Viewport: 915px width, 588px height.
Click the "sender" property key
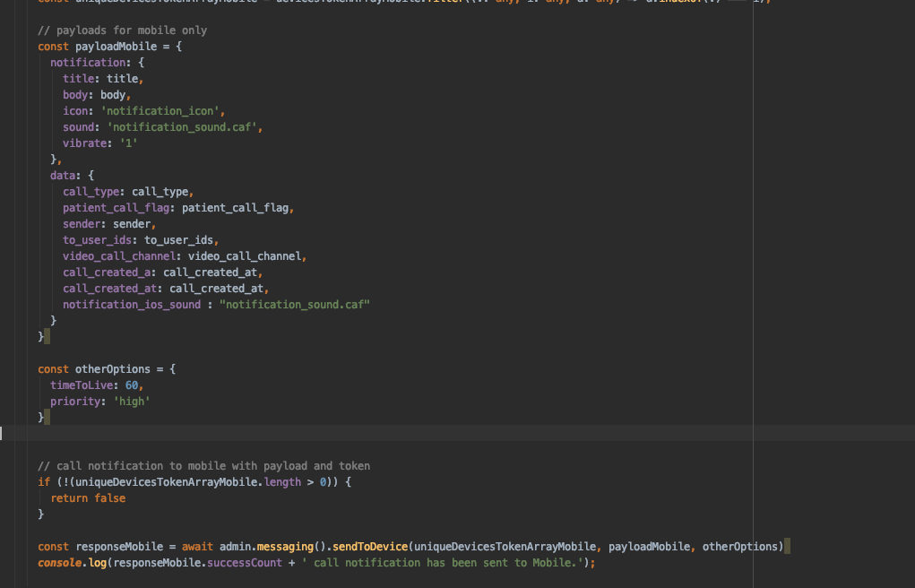[82, 224]
